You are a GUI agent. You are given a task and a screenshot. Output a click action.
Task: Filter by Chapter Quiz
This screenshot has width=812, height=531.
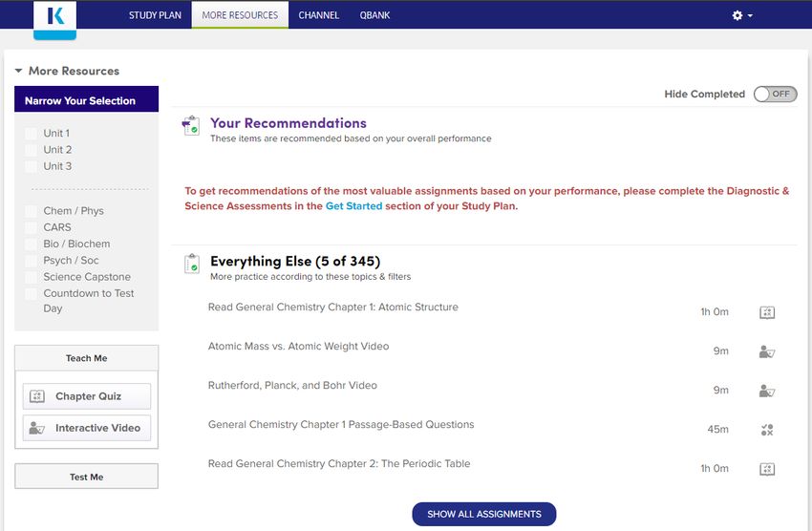click(87, 396)
